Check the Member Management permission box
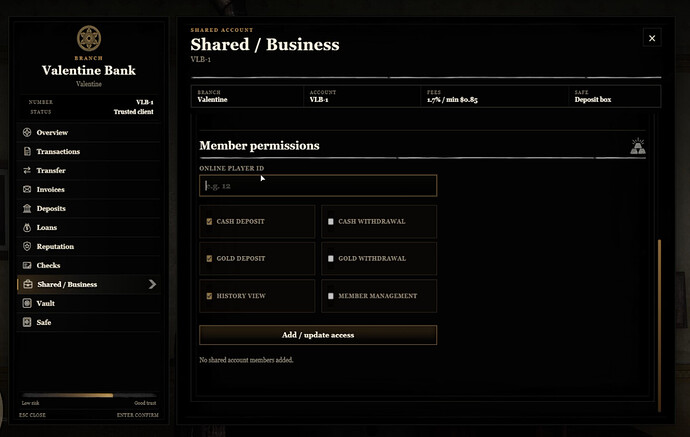 pyautogui.click(x=330, y=296)
